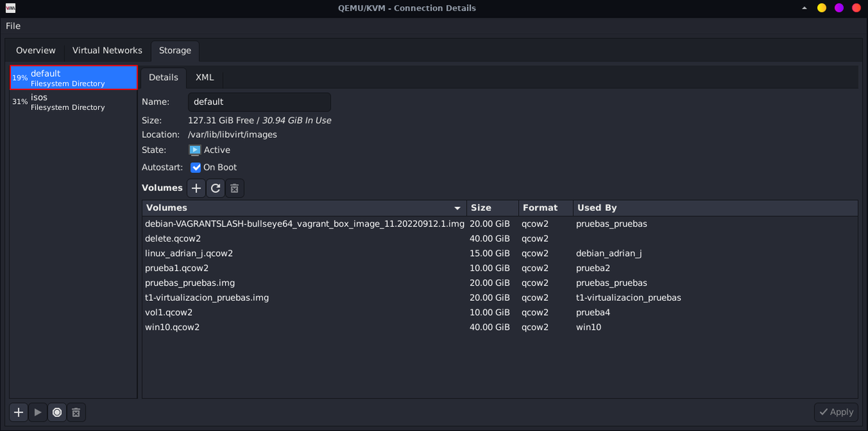The height and width of the screenshot is (431, 868).
Task: Click the debian_adrian_j Used By cell
Action: tap(609, 253)
